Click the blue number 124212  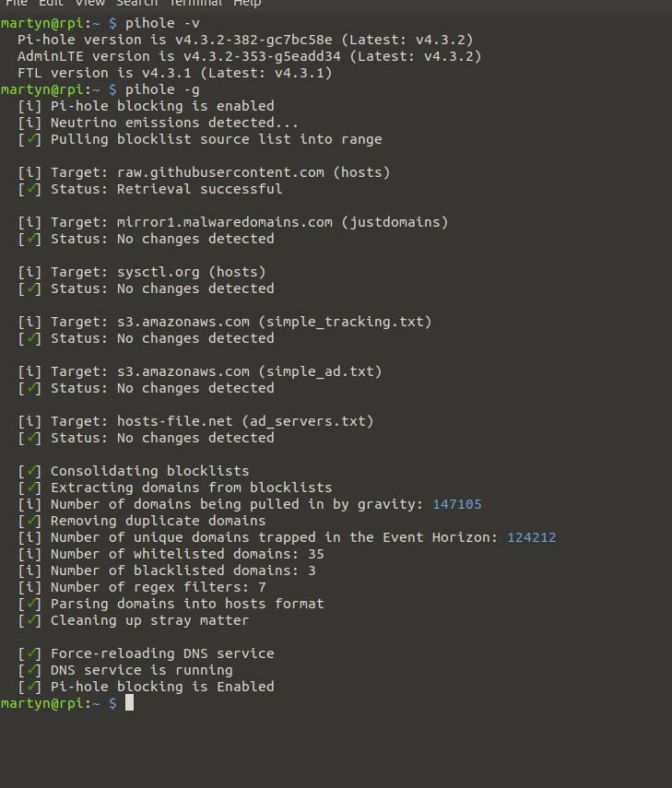pos(531,537)
